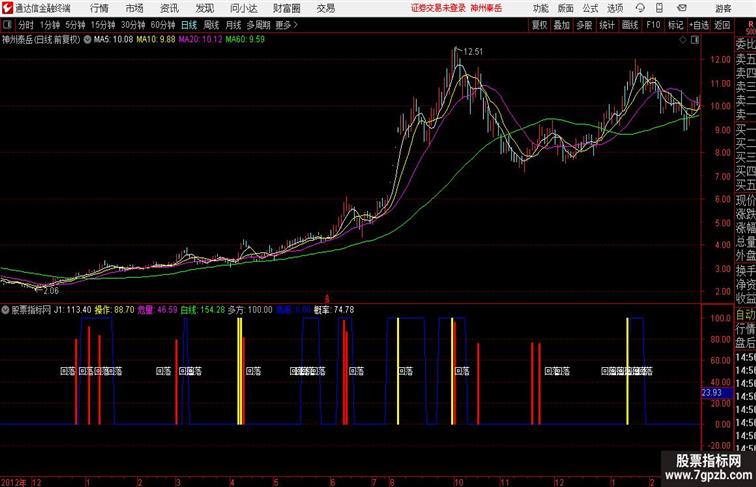Click the +自选 add to watchlist button

click(699, 25)
